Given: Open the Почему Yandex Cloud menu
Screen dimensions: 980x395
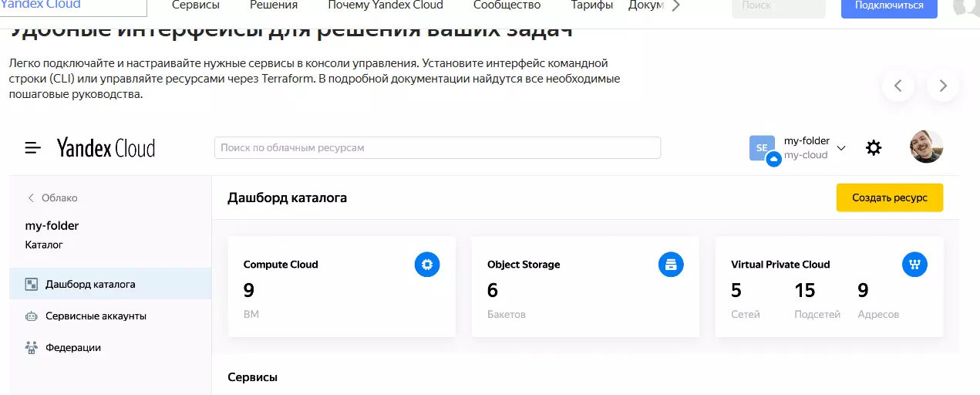Looking at the screenshot, I should coord(386,5).
